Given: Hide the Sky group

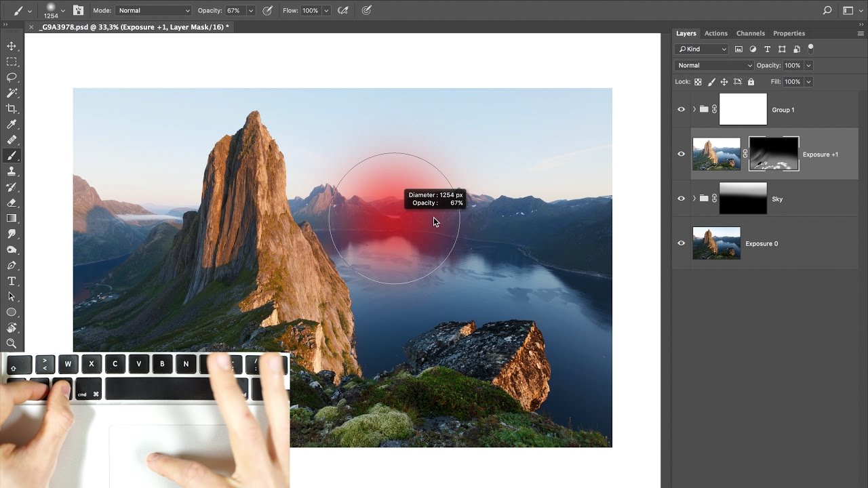Looking at the screenshot, I should click(682, 199).
